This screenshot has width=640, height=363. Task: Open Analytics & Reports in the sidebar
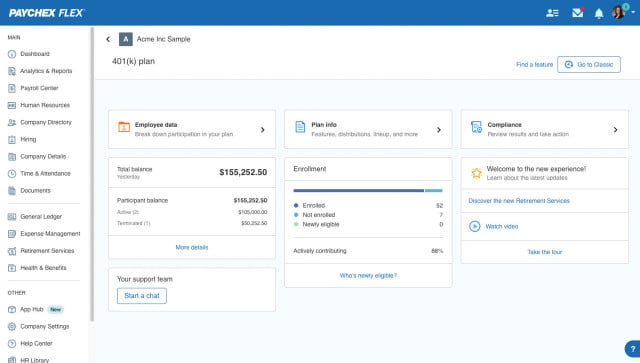[46, 71]
